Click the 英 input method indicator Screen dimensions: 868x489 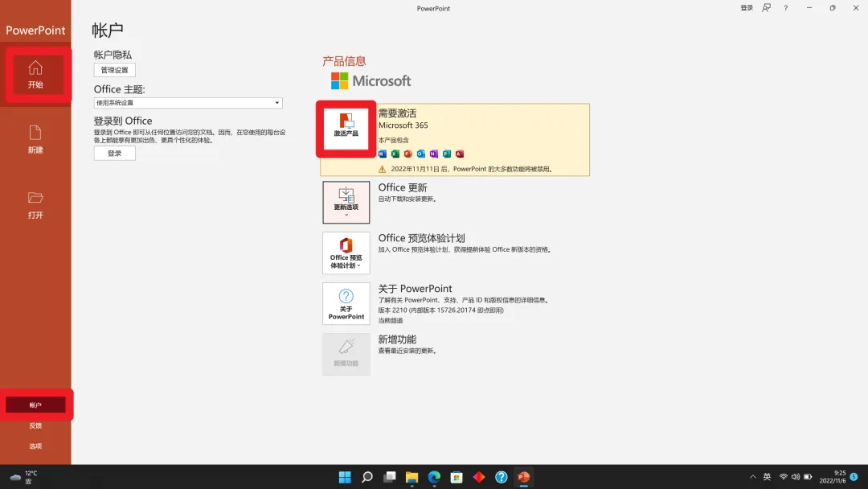pyautogui.click(x=767, y=477)
